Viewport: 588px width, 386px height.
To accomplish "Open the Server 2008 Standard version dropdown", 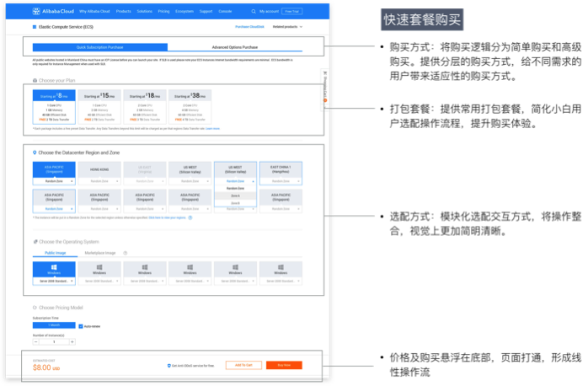I will [54, 281].
